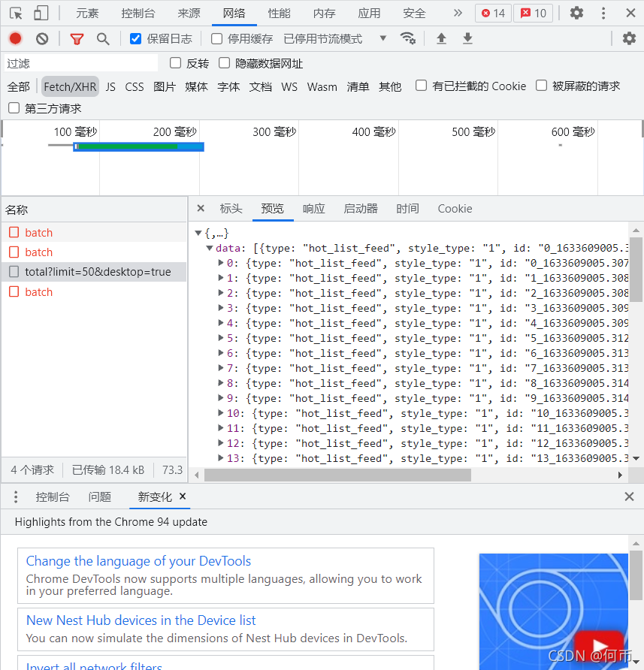644x670 pixels.
Task: Filter requests by 全部 type
Action: pos(18,86)
